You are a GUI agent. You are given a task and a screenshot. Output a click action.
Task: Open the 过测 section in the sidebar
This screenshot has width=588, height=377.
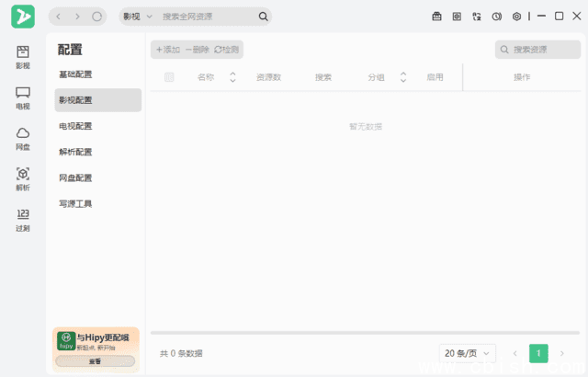23,219
